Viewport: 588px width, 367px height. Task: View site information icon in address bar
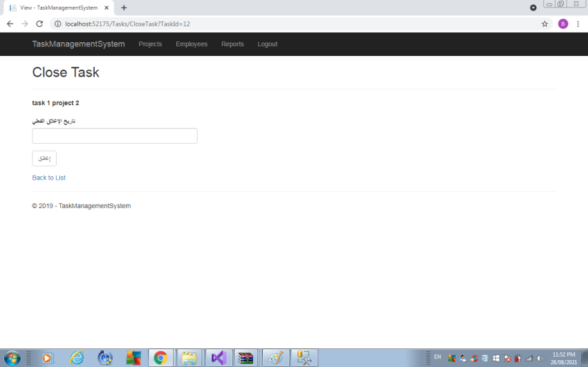coord(57,24)
